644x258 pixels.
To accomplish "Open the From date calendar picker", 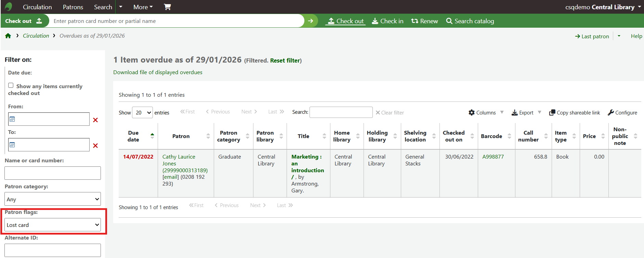I will click(x=12, y=119).
